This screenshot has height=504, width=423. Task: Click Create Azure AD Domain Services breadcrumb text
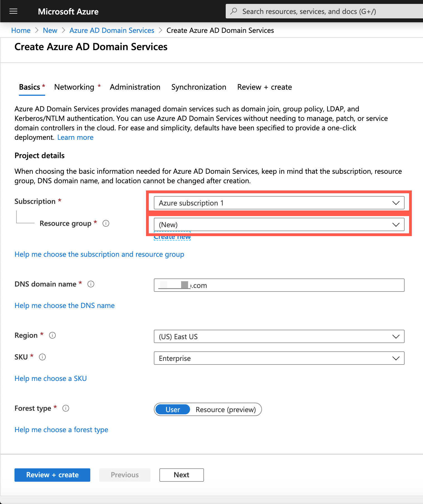220,30
